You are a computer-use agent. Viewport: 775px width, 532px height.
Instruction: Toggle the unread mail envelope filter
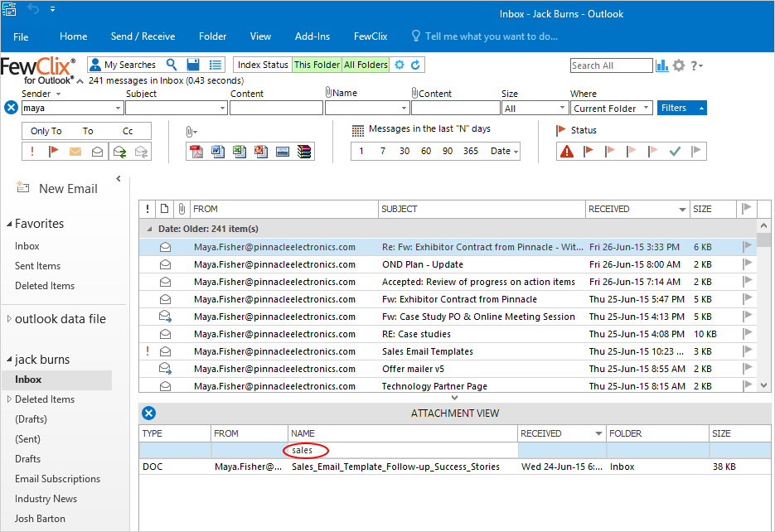[x=75, y=151]
